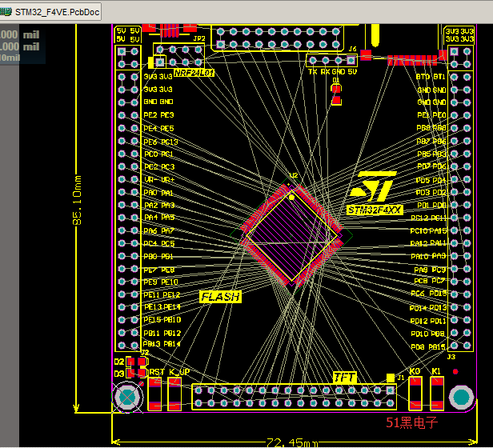The height and width of the screenshot is (448, 493).
Task: Click the PC12 PC11 pin label
Action: [429, 218]
